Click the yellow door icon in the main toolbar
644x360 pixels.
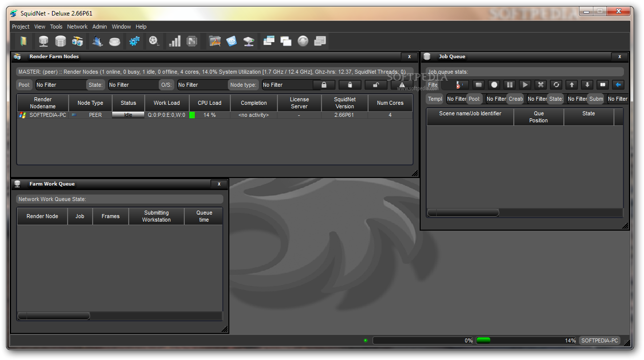(x=24, y=41)
